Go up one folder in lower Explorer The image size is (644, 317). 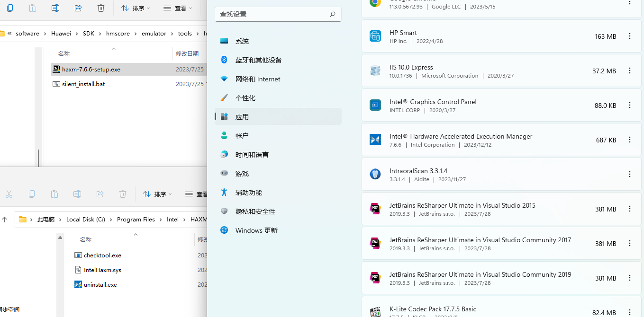point(5,220)
